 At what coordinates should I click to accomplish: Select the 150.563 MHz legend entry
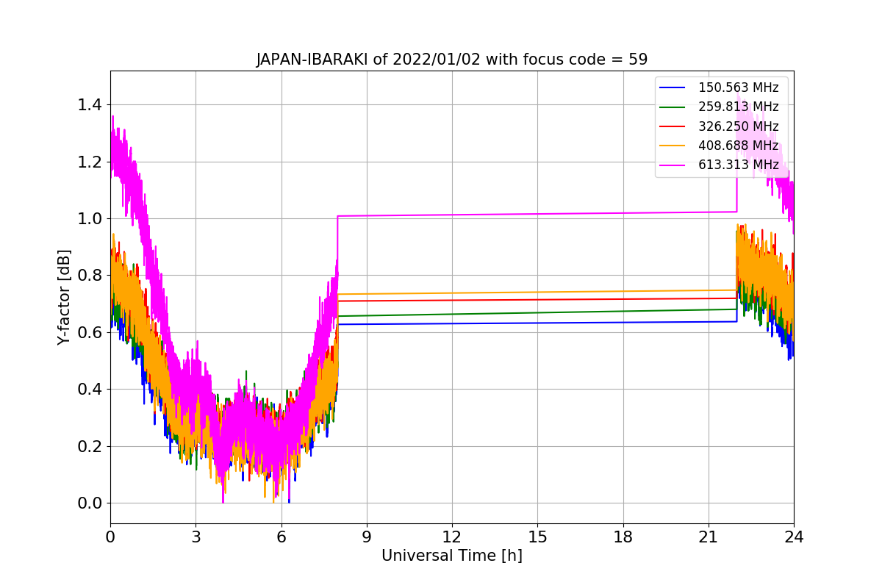click(720, 87)
